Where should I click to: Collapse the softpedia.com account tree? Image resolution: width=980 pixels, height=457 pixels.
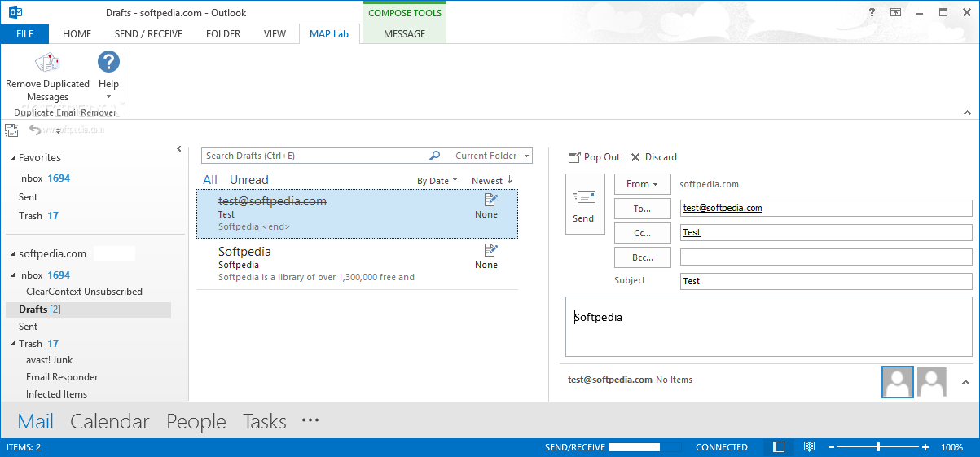pos(11,254)
